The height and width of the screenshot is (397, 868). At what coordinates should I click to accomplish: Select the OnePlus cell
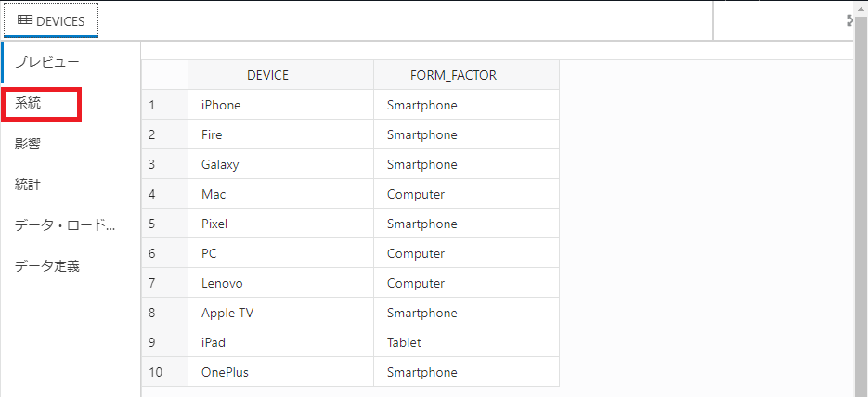click(x=225, y=372)
